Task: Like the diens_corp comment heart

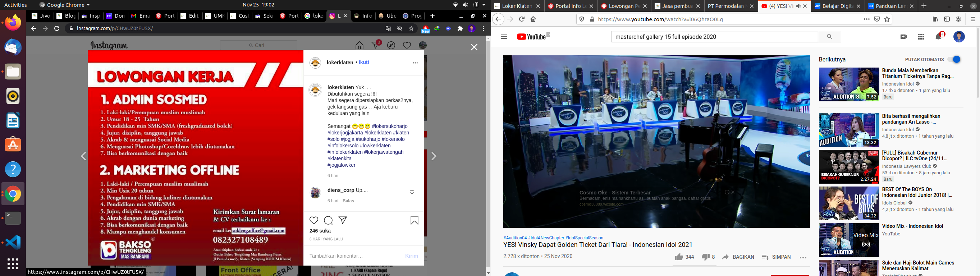Action: (x=412, y=192)
